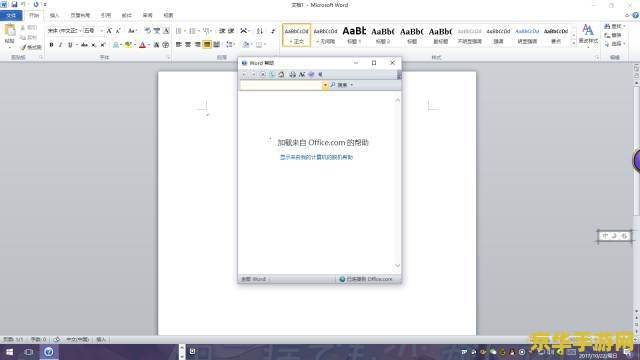Screen dimensions: 640x360
Task: Toggle Subscript formatting
Action: pyautogui.click(x=93, y=45)
